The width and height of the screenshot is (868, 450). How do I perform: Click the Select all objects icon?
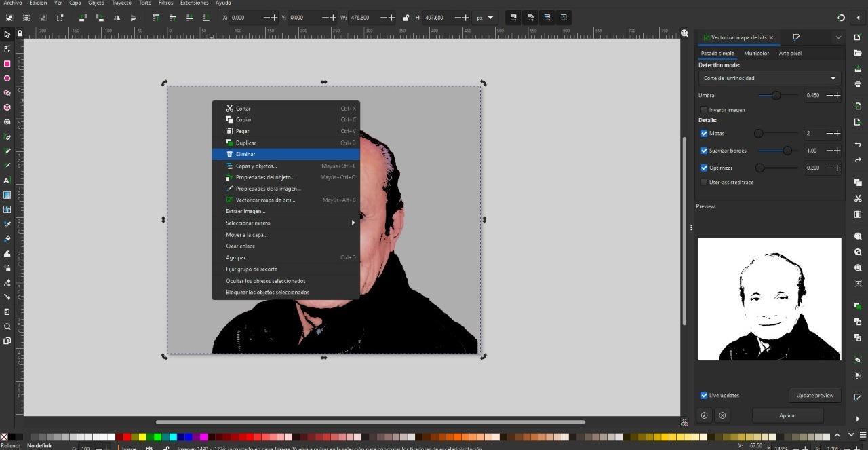[9, 18]
